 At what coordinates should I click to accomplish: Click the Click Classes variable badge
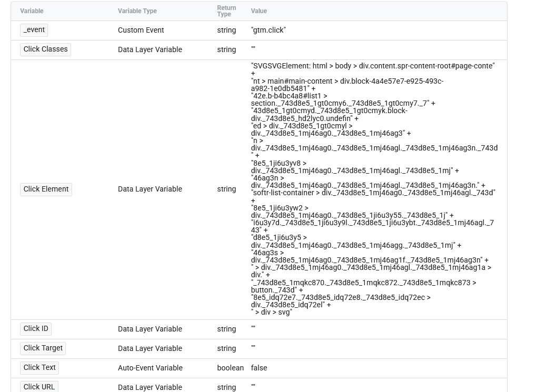[x=45, y=49]
